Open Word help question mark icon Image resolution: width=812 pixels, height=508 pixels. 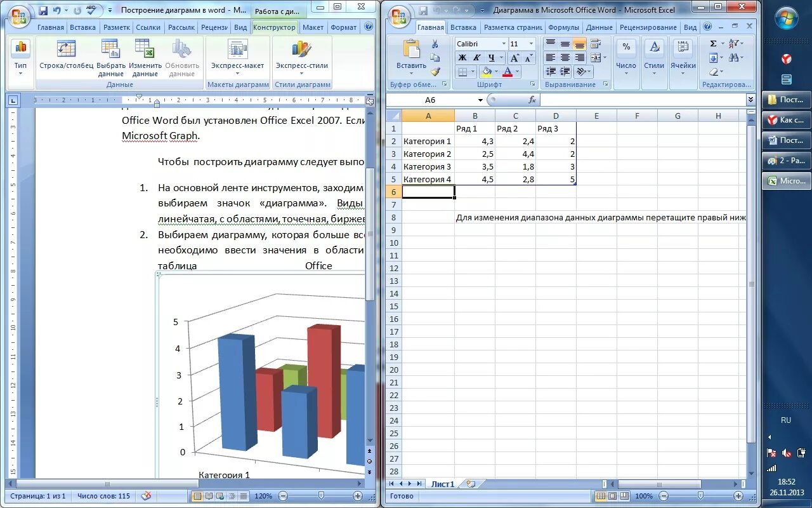369,27
